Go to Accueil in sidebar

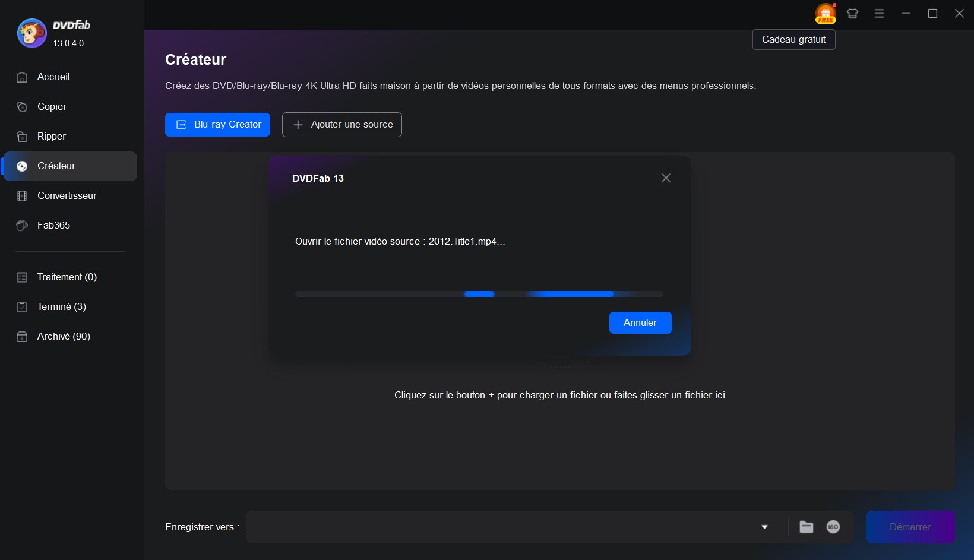coord(70,77)
